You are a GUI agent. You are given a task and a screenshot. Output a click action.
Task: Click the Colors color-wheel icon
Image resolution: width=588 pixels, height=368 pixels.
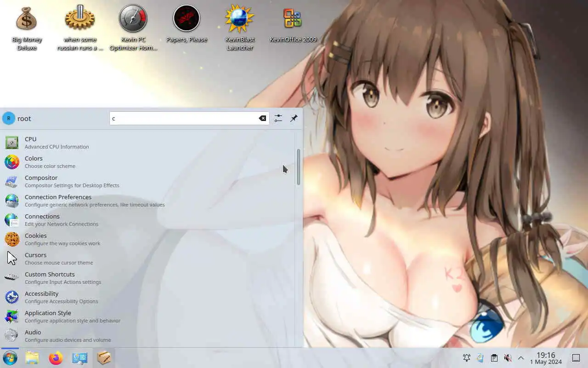click(x=12, y=162)
